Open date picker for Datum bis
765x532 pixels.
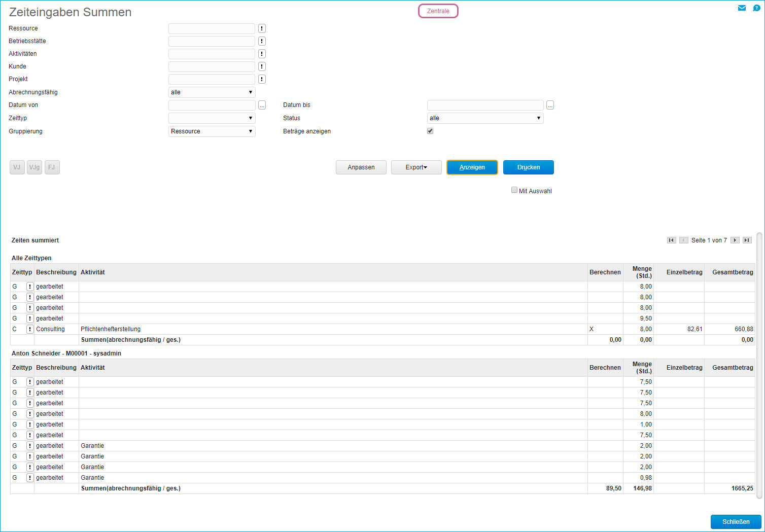point(550,105)
